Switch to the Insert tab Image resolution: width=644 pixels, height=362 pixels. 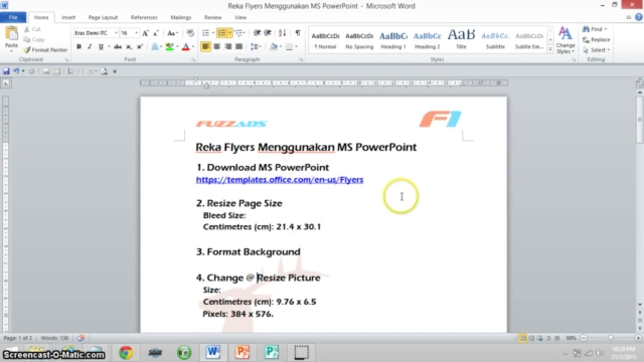(x=68, y=17)
